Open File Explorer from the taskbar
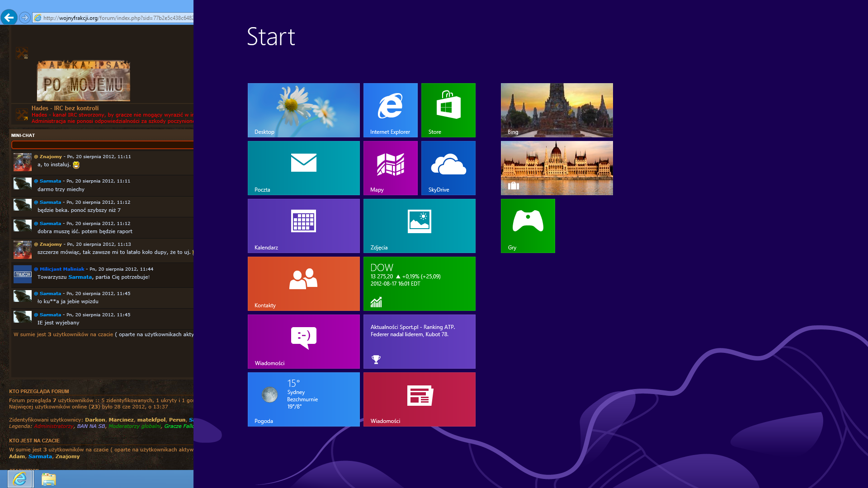The height and width of the screenshot is (488, 868). coord(48,479)
